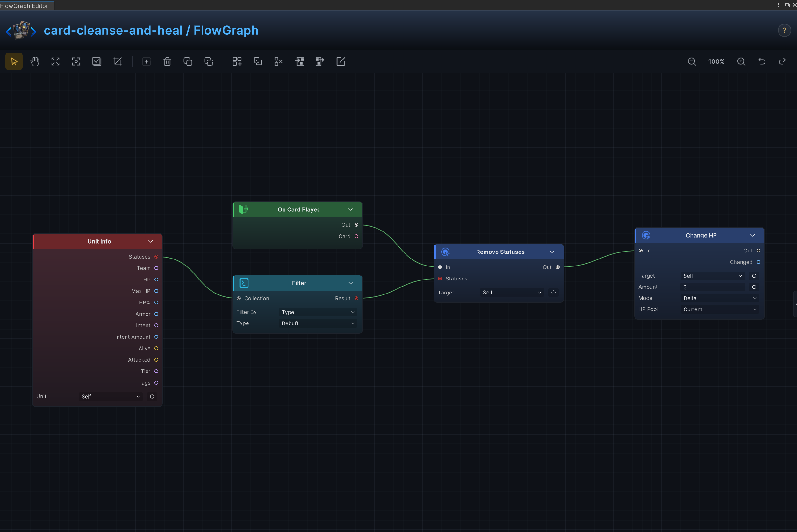This screenshot has height=532, width=797.
Task: Click the Remove Statuses Out port
Action: 558,267
